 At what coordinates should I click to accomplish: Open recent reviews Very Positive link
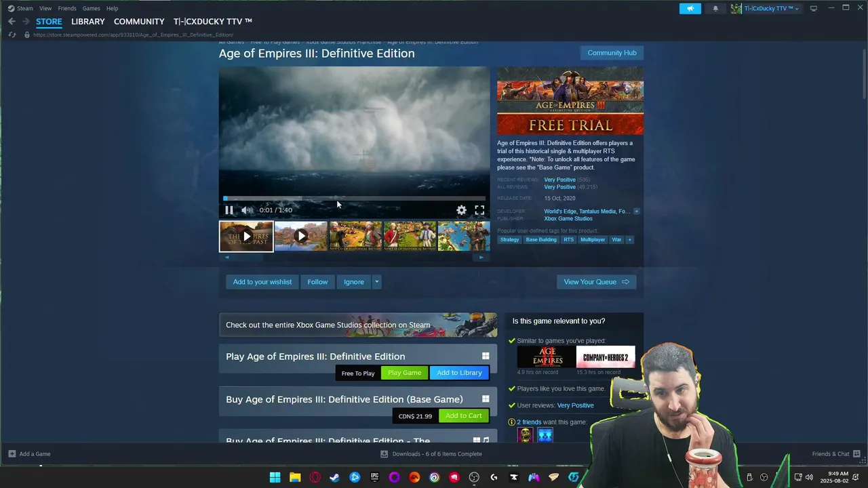coord(559,180)
